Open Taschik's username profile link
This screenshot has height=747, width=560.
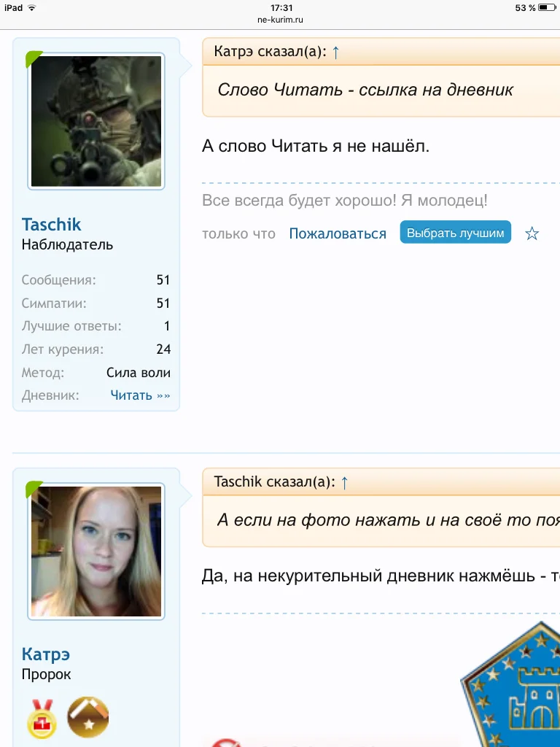pos(52,225)
